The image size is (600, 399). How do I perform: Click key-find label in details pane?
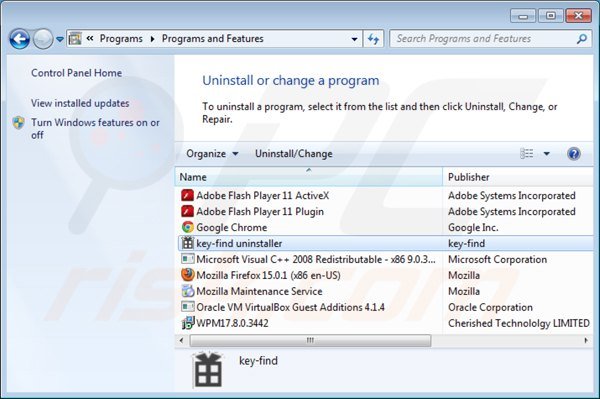click(258, 361)
